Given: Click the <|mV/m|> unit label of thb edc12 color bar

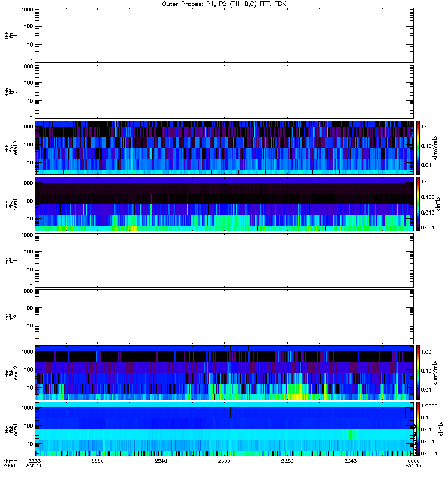Looking at the screenshot, I should click(435, 148).
